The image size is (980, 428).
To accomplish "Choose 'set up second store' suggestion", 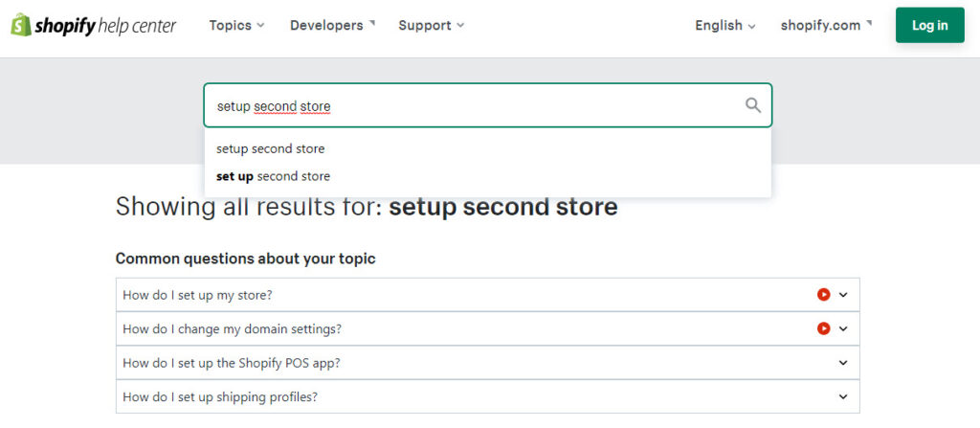I will coord(274,176).
